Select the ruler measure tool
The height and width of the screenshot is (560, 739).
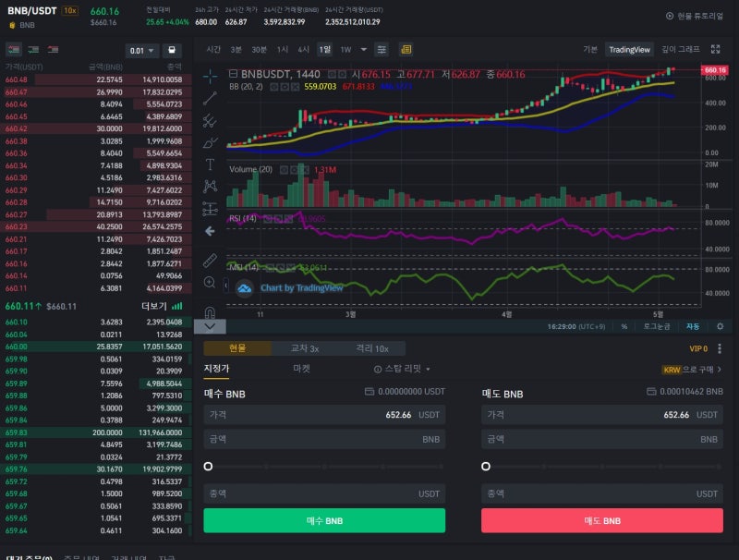(x=211, y=260)
